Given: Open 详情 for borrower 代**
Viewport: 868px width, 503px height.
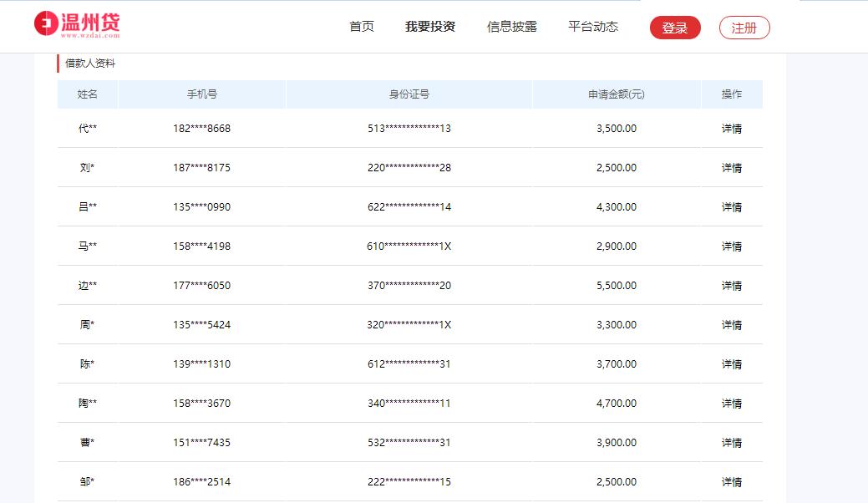Looking at the screenshot, I should [731, 128].
